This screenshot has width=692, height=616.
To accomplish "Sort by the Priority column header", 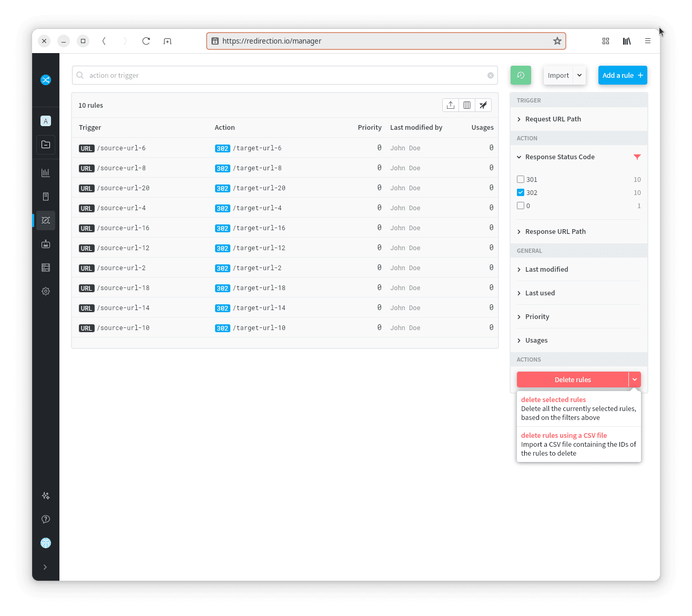I will pos(370,128).
